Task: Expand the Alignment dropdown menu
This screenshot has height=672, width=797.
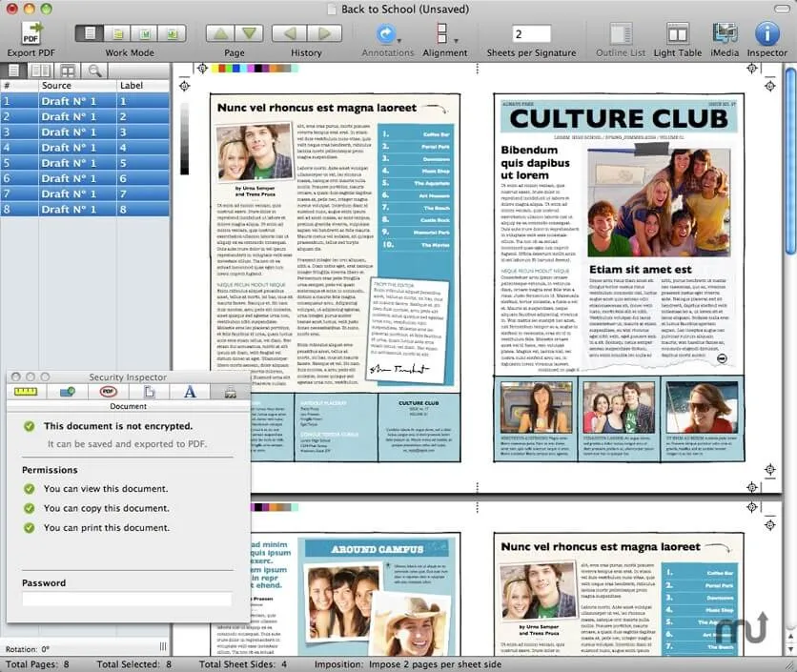Action: (x=445, y=34)
